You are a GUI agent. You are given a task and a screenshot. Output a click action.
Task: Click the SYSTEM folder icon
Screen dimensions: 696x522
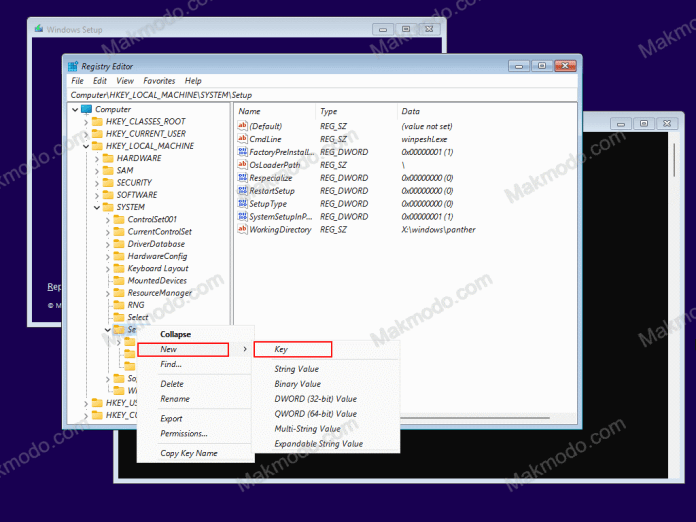click(108, 207)
